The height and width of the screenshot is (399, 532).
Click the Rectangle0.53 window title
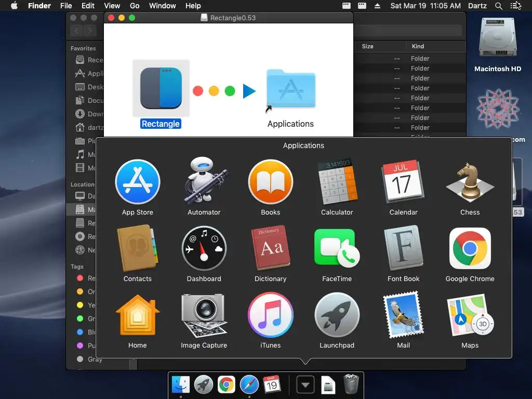(x=233, y=18)
